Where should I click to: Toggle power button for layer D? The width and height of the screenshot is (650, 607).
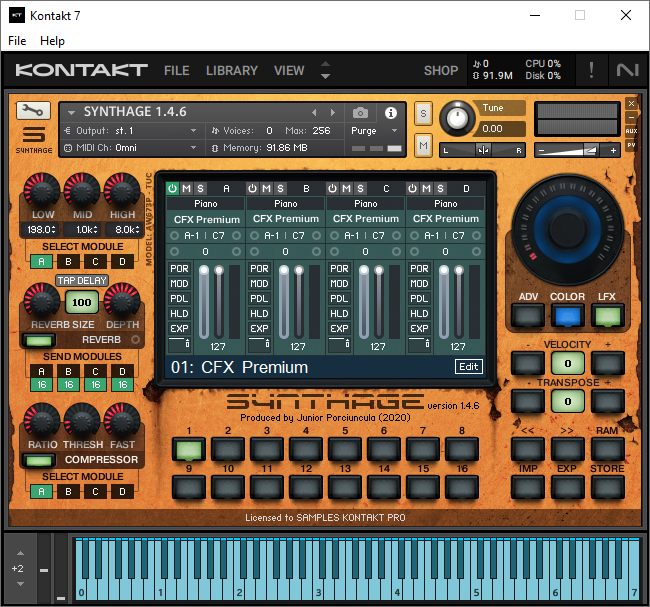pyautogui.click(x=412, y=189)
